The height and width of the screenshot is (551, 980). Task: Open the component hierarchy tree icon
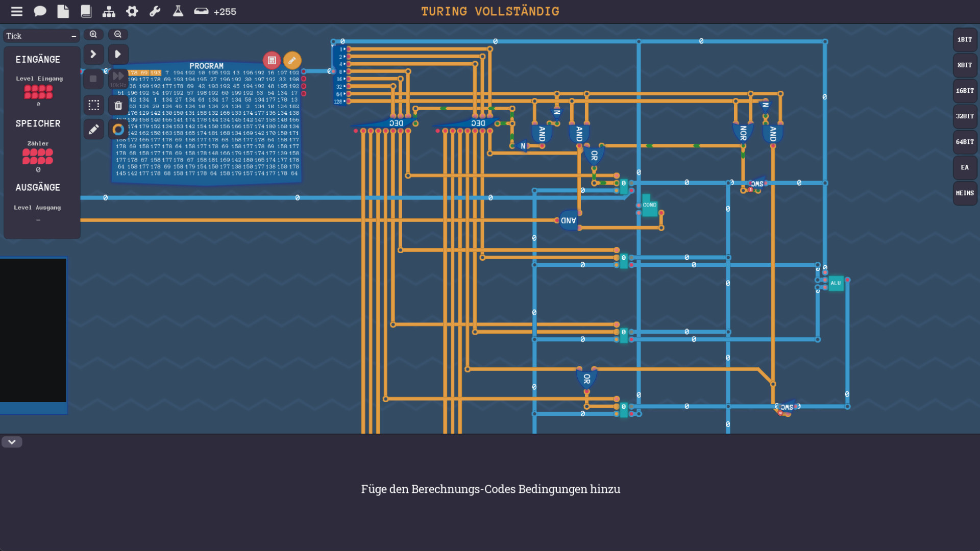click(109, 11)
